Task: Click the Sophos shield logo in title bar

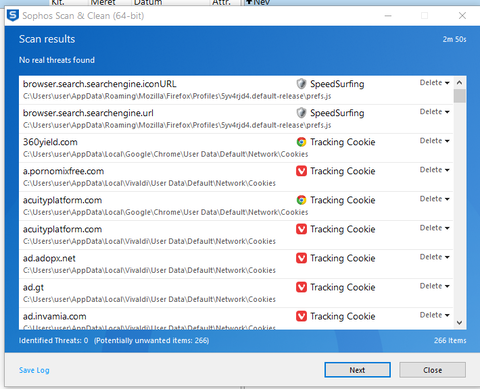Action: [13, 16]
